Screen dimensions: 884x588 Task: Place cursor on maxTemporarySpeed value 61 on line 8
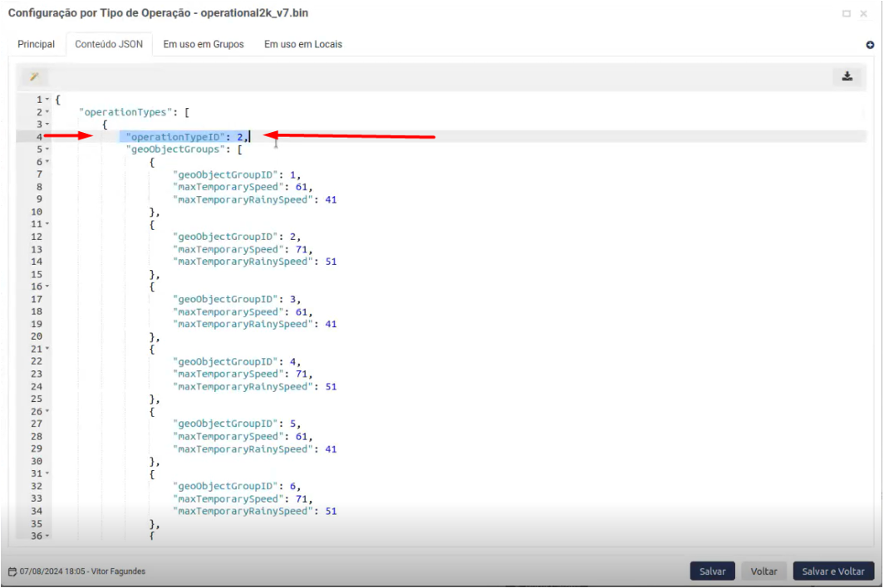pyautogui.click(x=302, y=187)
